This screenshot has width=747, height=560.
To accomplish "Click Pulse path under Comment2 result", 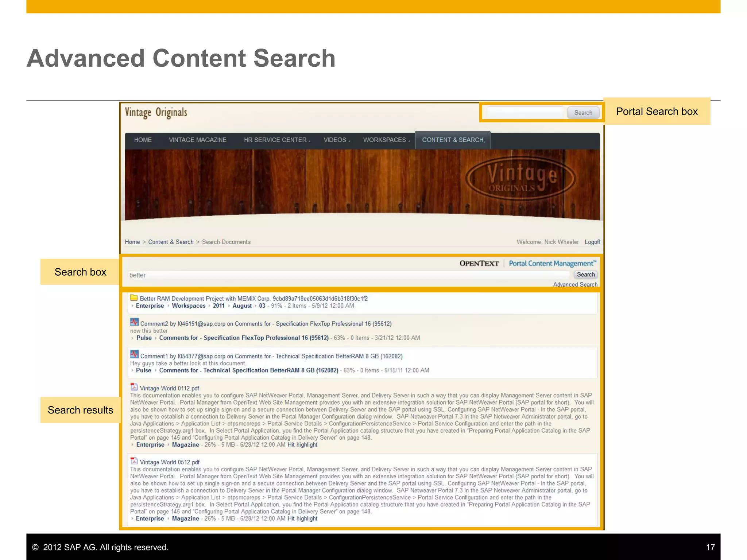I will click(144, 338).
